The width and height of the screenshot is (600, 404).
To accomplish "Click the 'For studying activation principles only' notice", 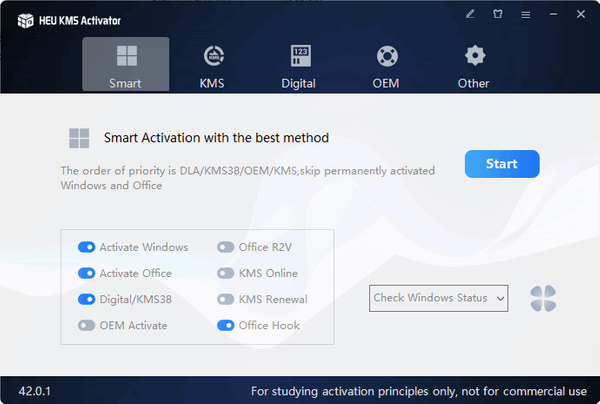I will coord(419,391).
